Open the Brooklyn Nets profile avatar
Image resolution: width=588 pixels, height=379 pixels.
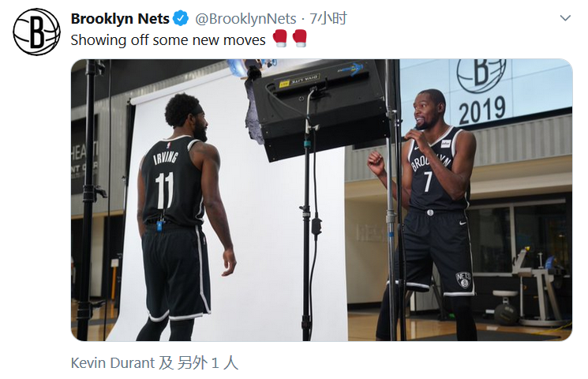[36, 32]
